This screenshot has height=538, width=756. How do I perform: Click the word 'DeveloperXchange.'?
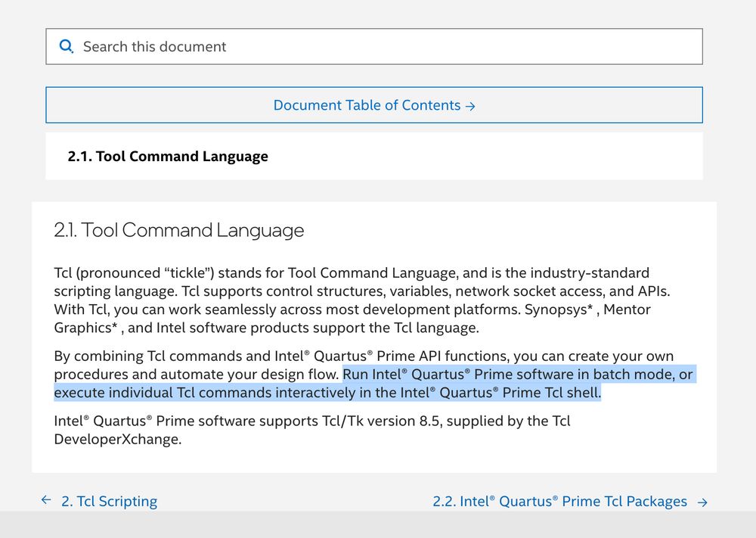point(118,440)
